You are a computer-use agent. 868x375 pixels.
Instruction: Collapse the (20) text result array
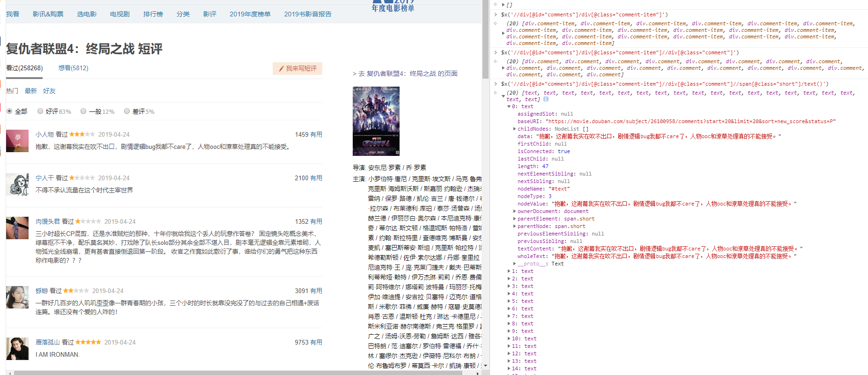pos(503,96)
